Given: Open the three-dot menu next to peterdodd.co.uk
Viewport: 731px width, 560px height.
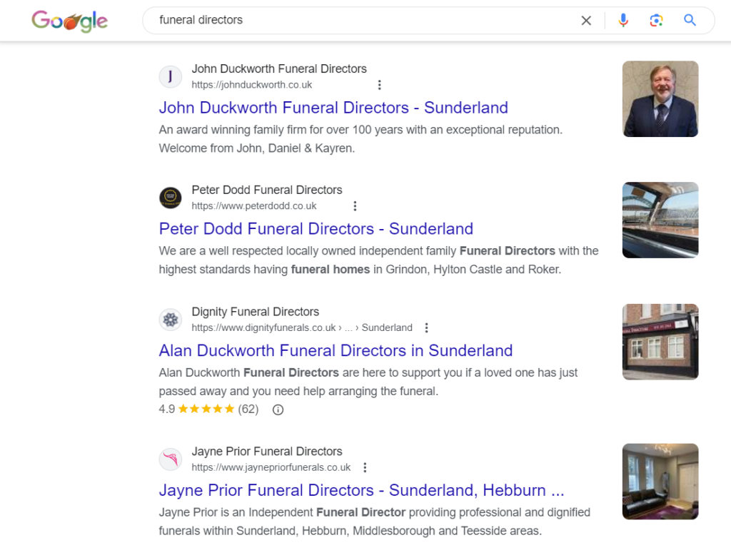Looking at the screenshot, I should click(x=356, y=206).
